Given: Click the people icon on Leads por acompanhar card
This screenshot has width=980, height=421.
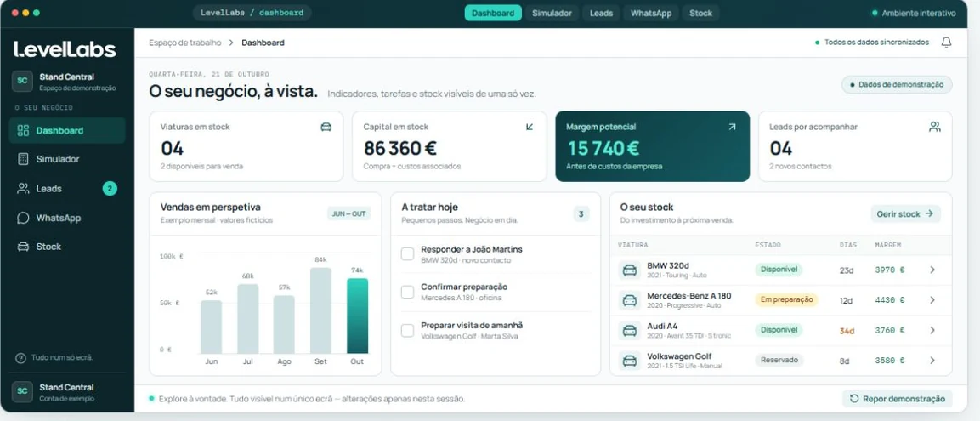Looking at the screenshot, I should (934, 127).
